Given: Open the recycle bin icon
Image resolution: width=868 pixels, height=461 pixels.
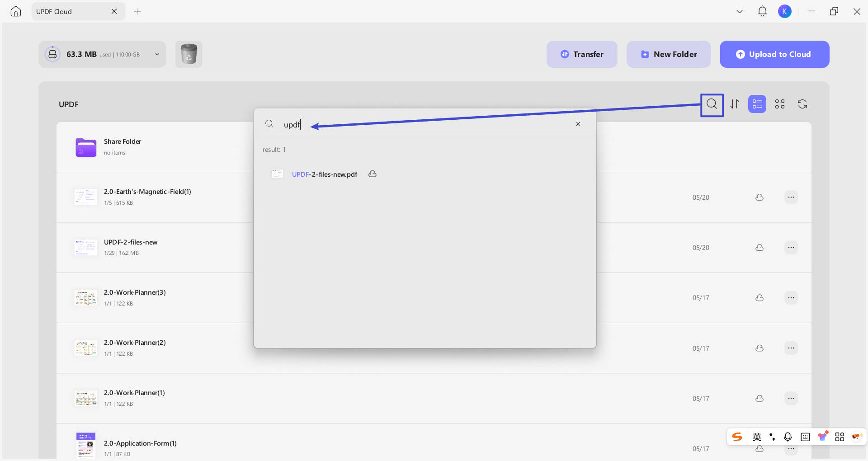Looking at the screenshot, I should pyautogui.click(x=189, y=54).
